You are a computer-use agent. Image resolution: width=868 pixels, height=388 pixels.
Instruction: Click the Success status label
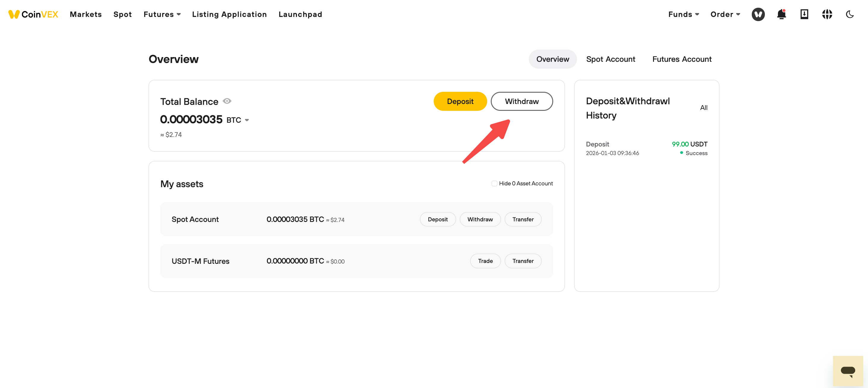[x=696, y=153]
